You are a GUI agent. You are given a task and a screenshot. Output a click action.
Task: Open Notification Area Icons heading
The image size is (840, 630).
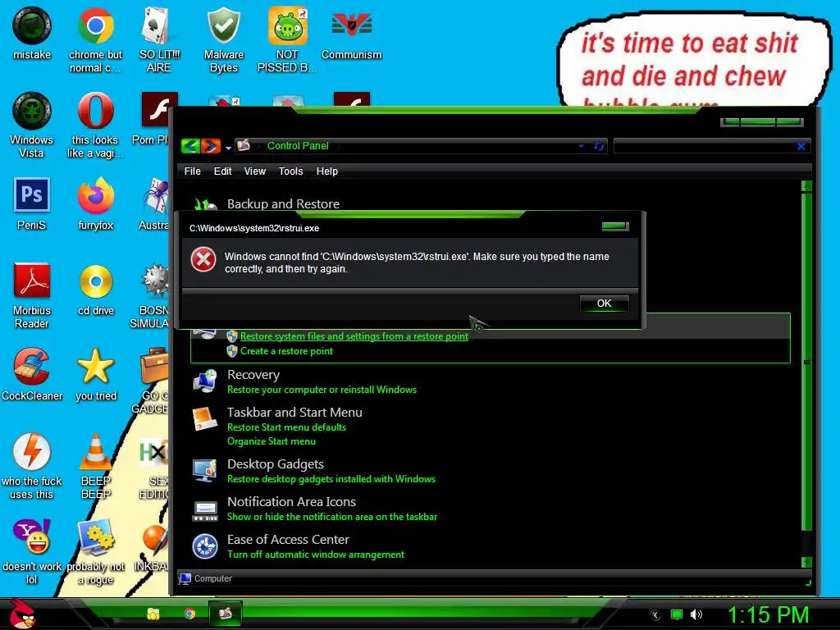click(291, 501)
